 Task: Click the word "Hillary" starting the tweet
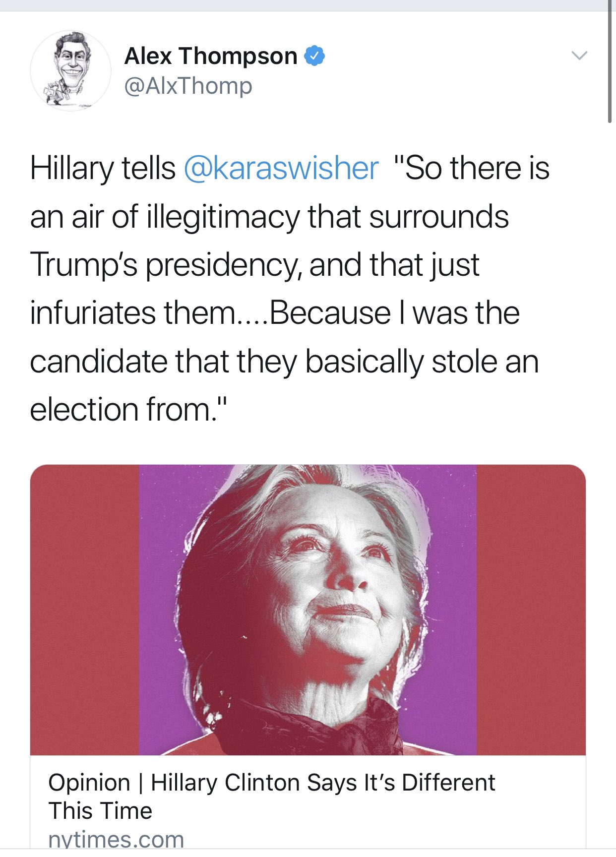[72, 168]
